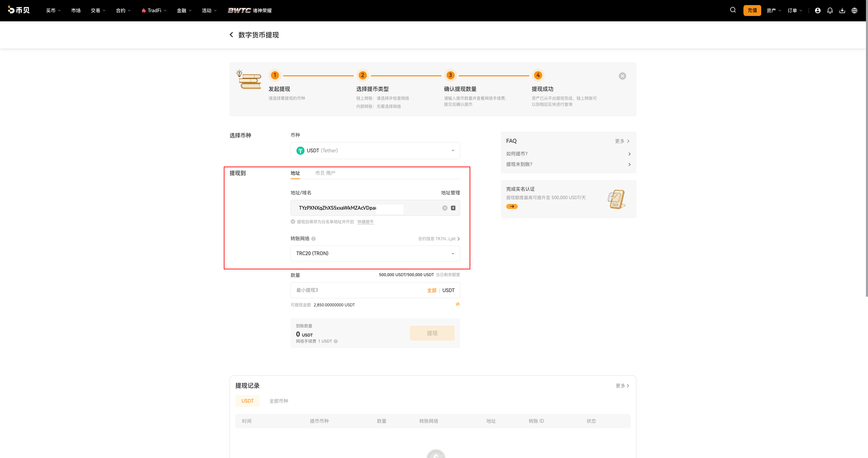Click the swap icon below amount field
Viewport: 868px width, 458px height.
(x=457, y=304)
